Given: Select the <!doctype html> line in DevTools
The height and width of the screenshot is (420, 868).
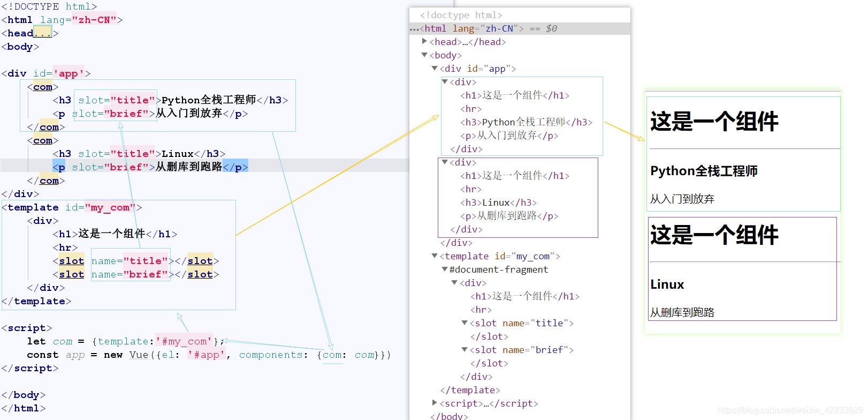Looking at the screenshot, I should point(461,15).
